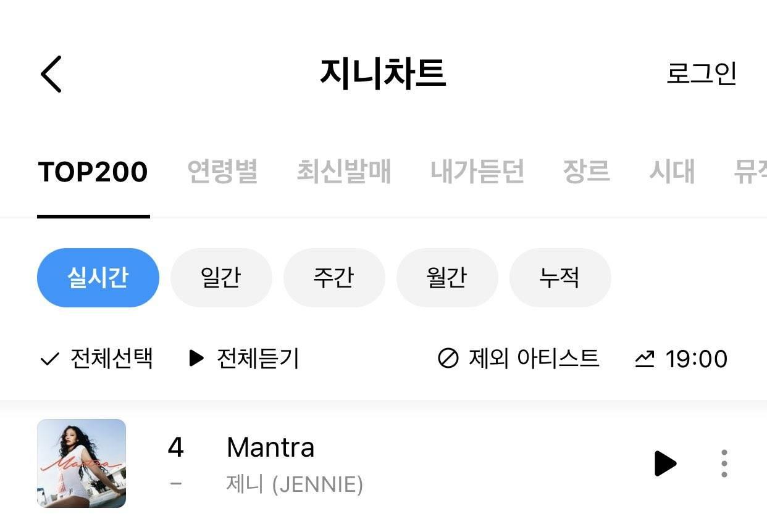Screen dimensions: 767x532
Task: Toggle select all checkmark (전체선택)
Action: pyautogui.click(x=49, y=359)
